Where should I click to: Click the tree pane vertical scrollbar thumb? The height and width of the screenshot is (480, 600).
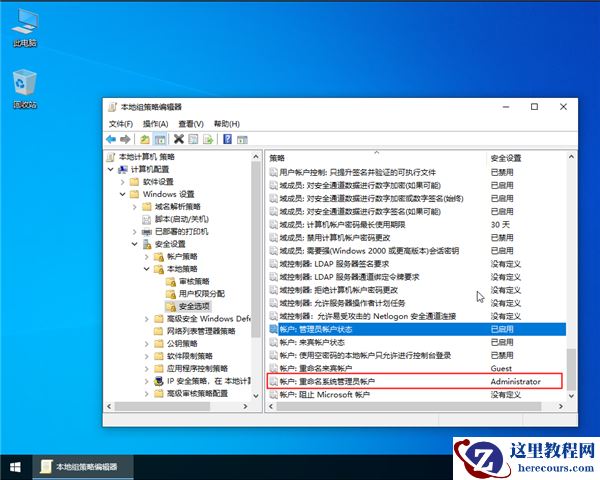(x=256, y=250)
